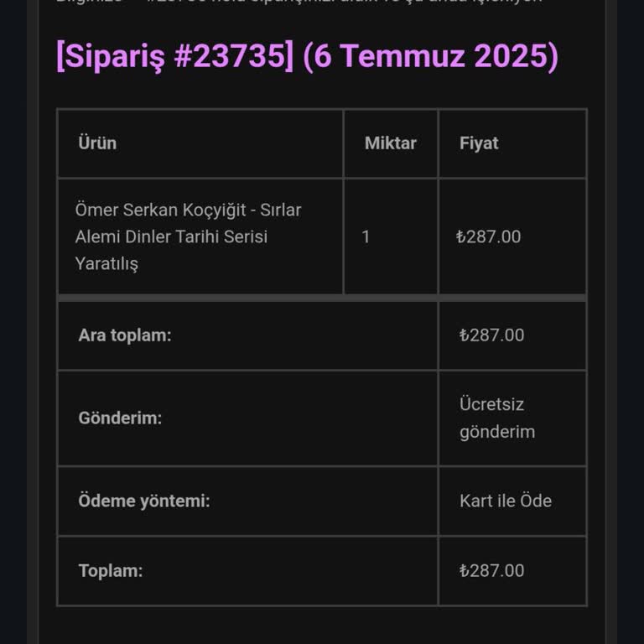Click the Ödeme yöntemi label
This screenshot has height=644, width=644.
coord(144,501)
